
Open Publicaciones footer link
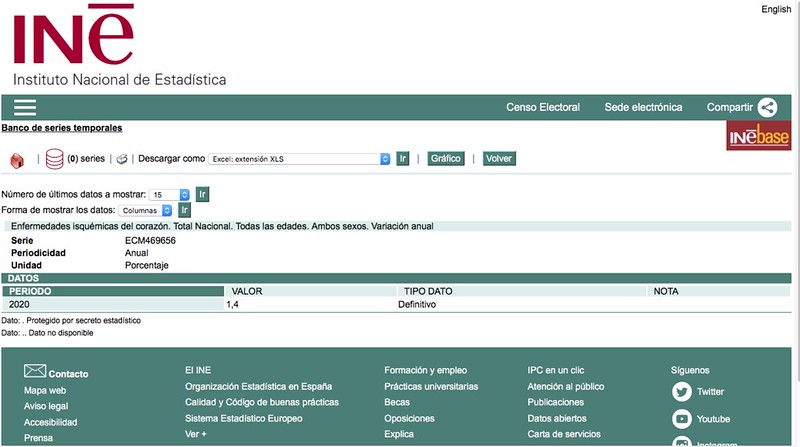556,402
